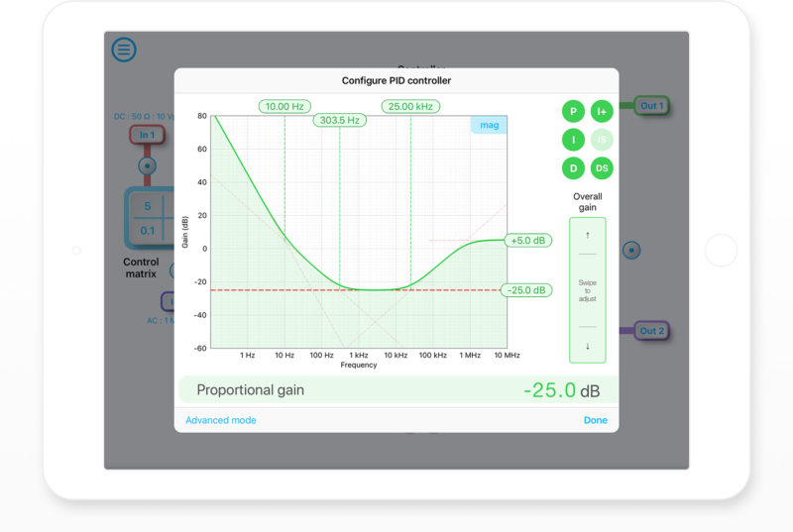The height and width of the screenshot is (532, 793).
Task: Toggle the I+ double integrator term
Action: [x=602, y=111]
